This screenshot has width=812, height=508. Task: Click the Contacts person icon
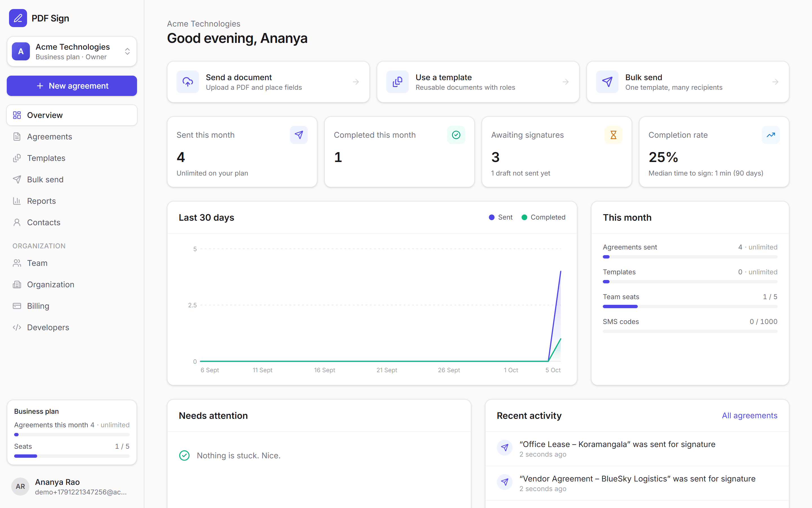(17, 222)
